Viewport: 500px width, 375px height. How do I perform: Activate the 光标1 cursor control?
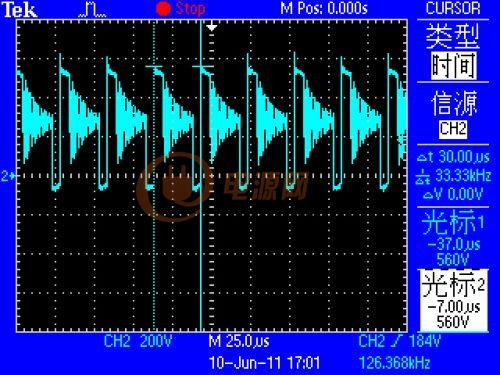click(453, 237)
